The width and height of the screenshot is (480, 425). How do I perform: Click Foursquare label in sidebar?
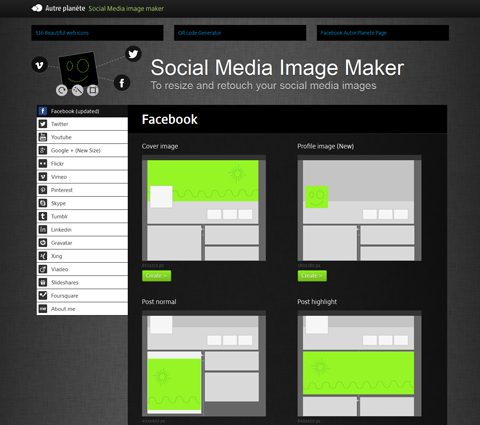click(x=64, y=296)
